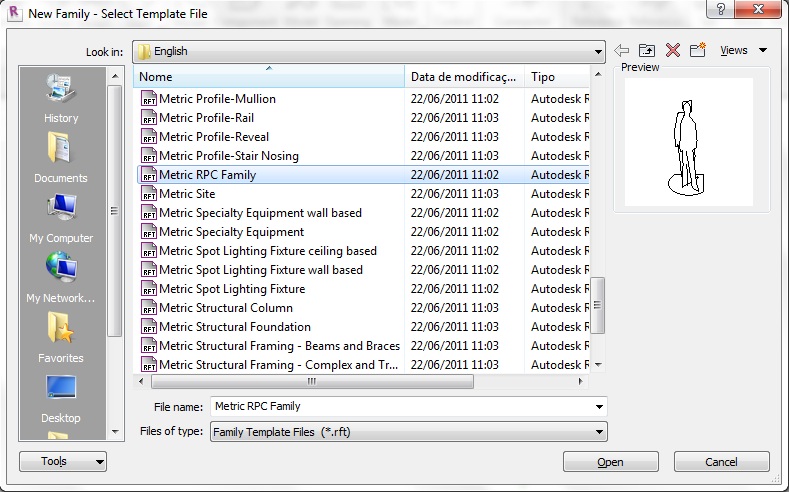Open the Tools dropdown menu
This screenshot has height=492, width=789.
coord(63,461)
